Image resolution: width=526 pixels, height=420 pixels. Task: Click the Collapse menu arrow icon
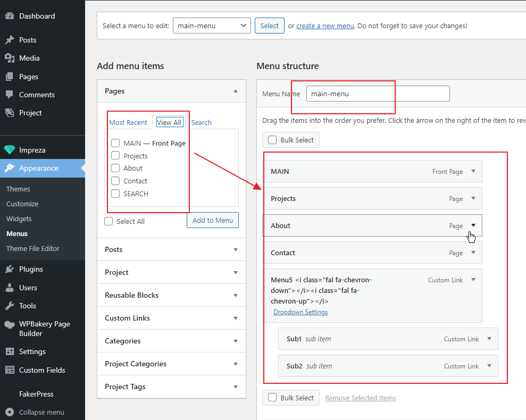click(x=10, y=412)
